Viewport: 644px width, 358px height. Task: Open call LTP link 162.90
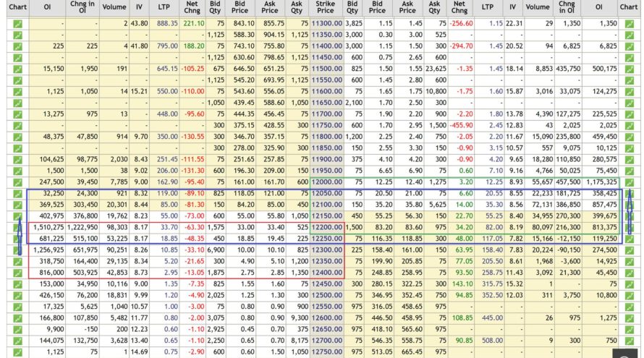(x=167, y=182)
